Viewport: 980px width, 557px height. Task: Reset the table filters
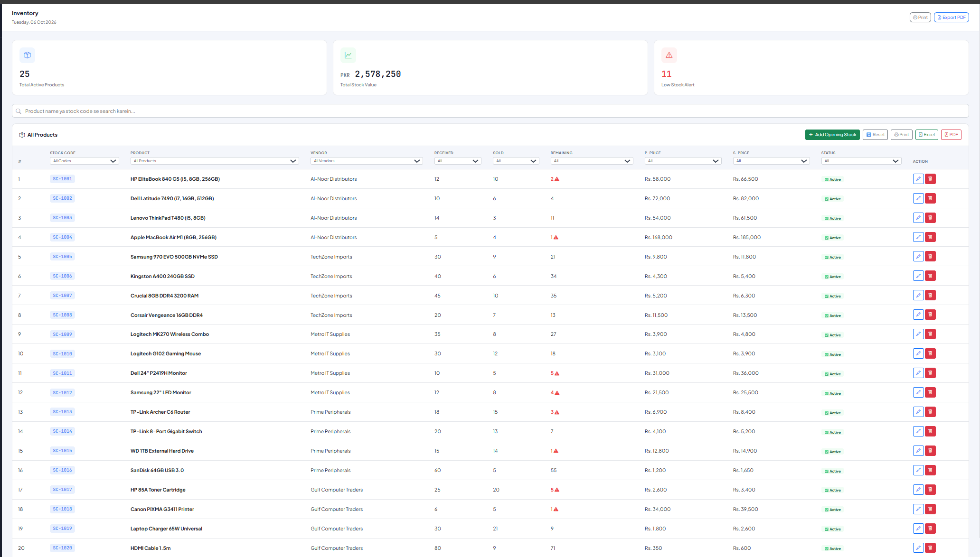(875, 135)
